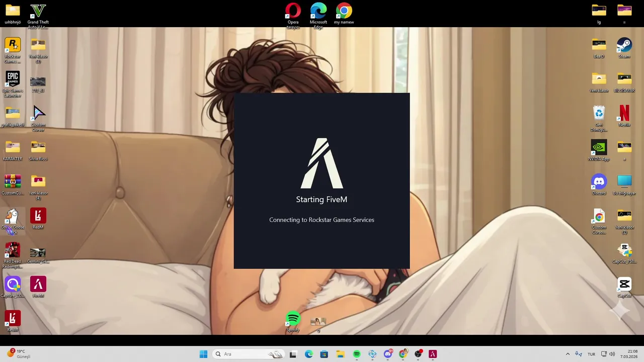
Task: Open the uihbhnjö folder on desktop
Action: tap(13, 14)
